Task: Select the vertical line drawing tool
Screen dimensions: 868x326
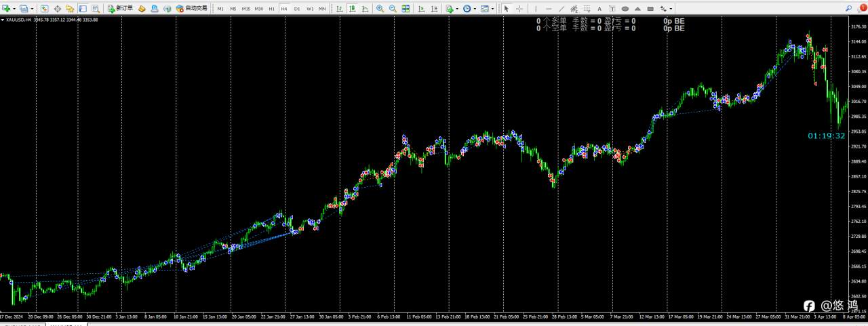Action: [x=536, y=8]
